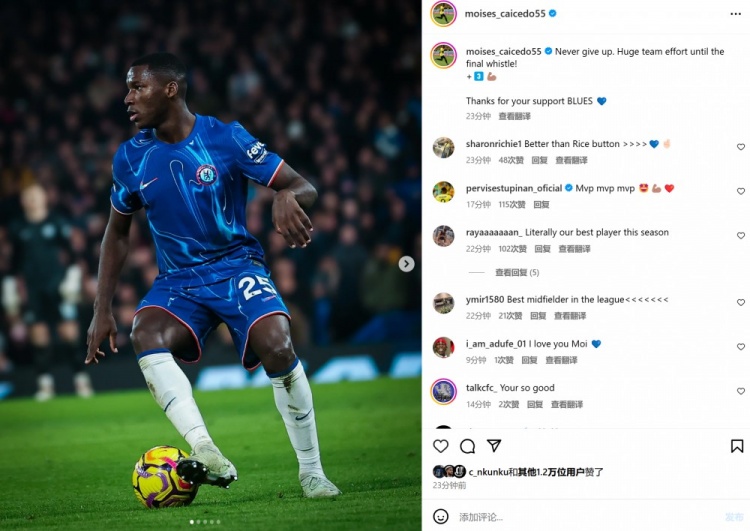Open the three-dot more options menu
750x531 pixels.
736,14
